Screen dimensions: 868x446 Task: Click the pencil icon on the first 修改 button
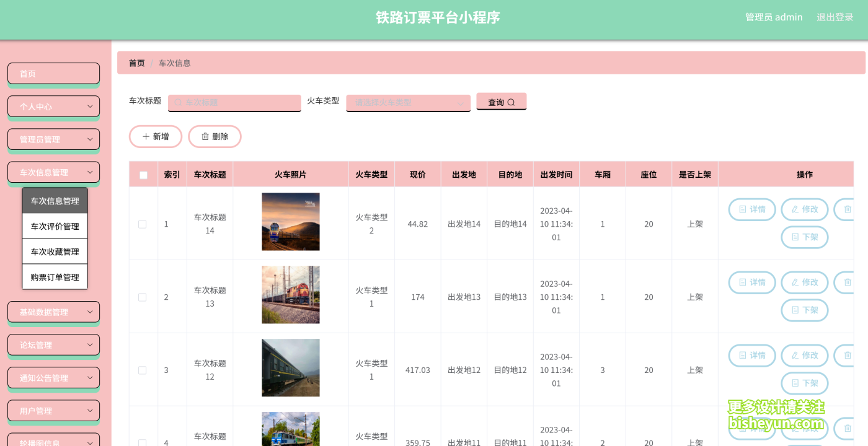(x=795, y=209)
